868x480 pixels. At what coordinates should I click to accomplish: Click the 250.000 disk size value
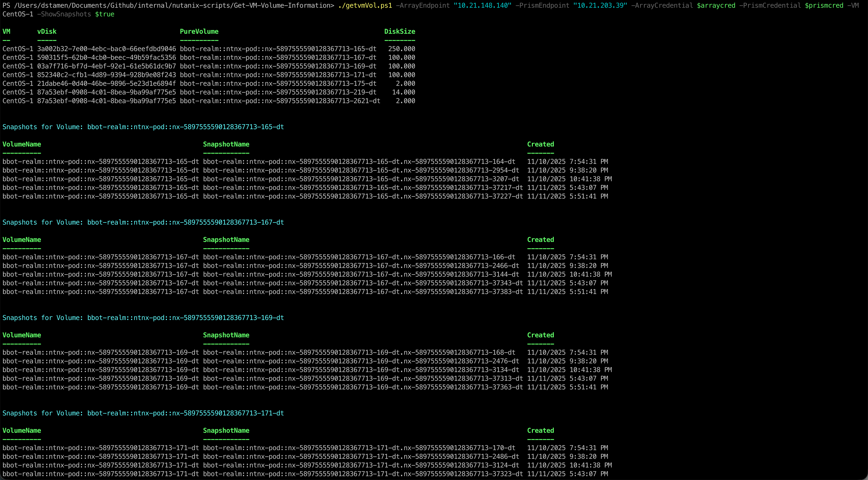(x=401, y=49)
